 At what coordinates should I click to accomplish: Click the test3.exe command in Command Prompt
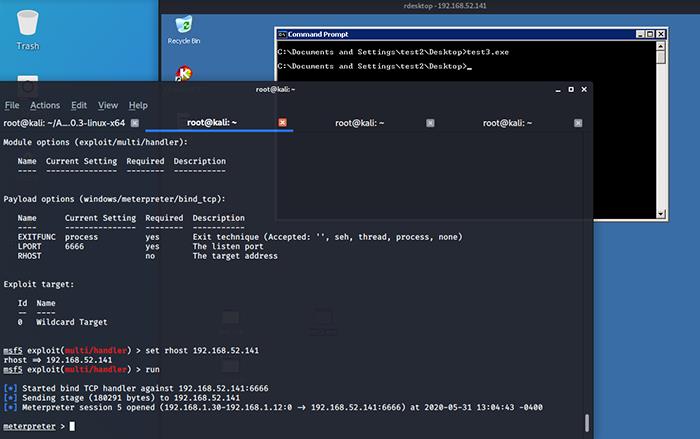pos(488,52)
